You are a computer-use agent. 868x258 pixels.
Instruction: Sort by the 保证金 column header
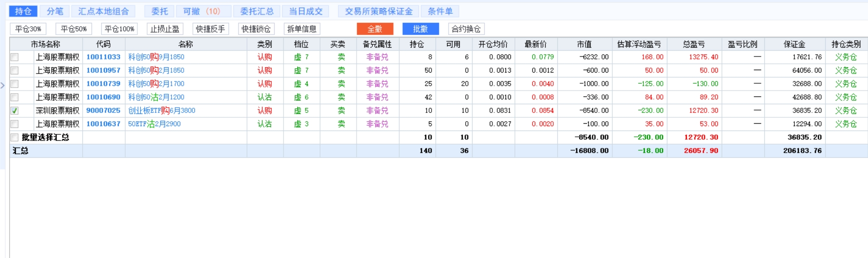(x=794, y=44)
